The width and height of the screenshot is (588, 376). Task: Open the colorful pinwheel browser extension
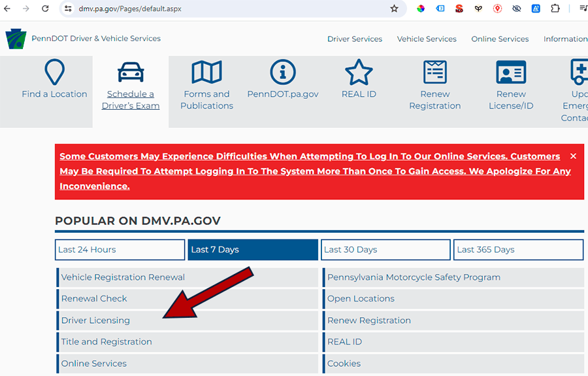coord(421,9)
